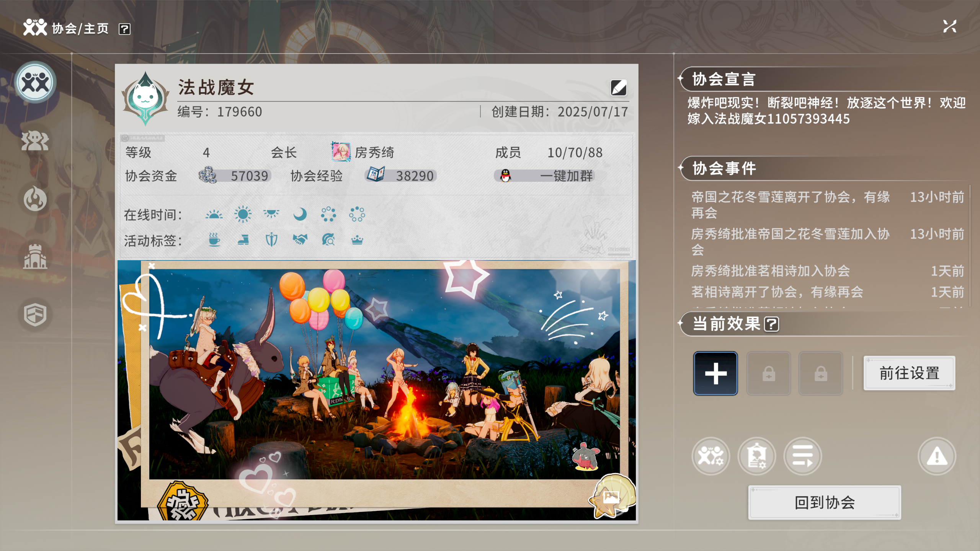Select the castle building sidebar icon

[x=35, y=256]
